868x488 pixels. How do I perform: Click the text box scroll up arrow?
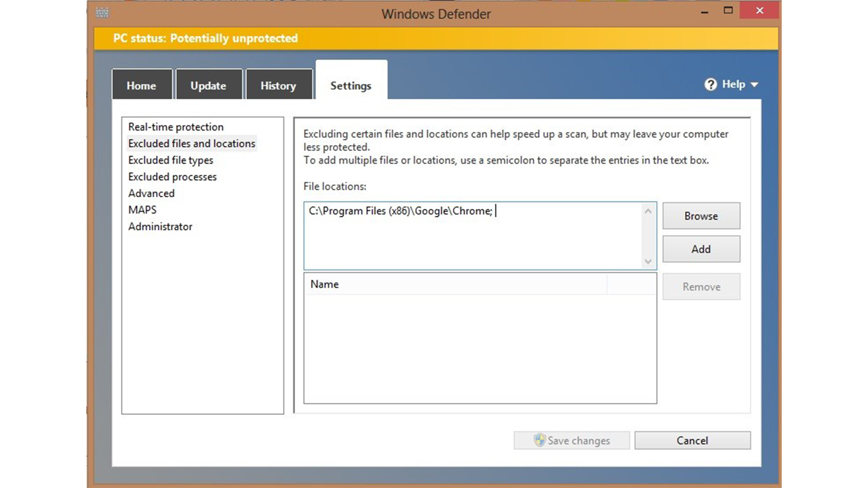coord(648,211)
